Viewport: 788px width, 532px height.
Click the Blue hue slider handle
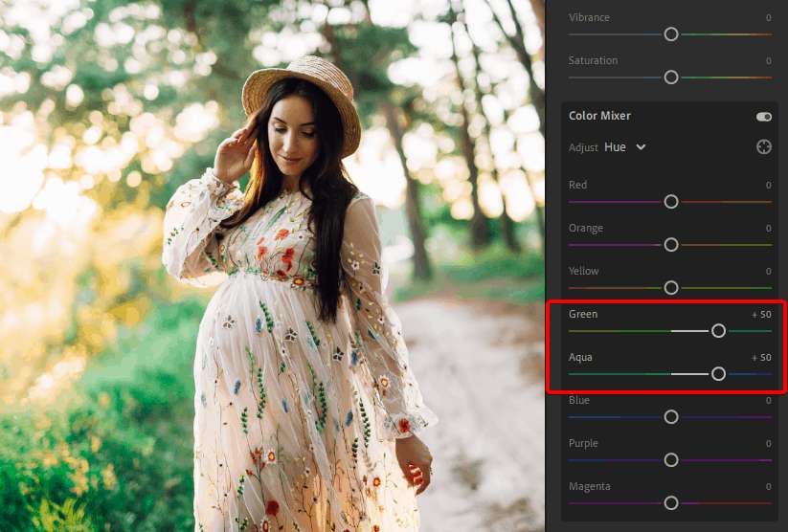(671, 417)
